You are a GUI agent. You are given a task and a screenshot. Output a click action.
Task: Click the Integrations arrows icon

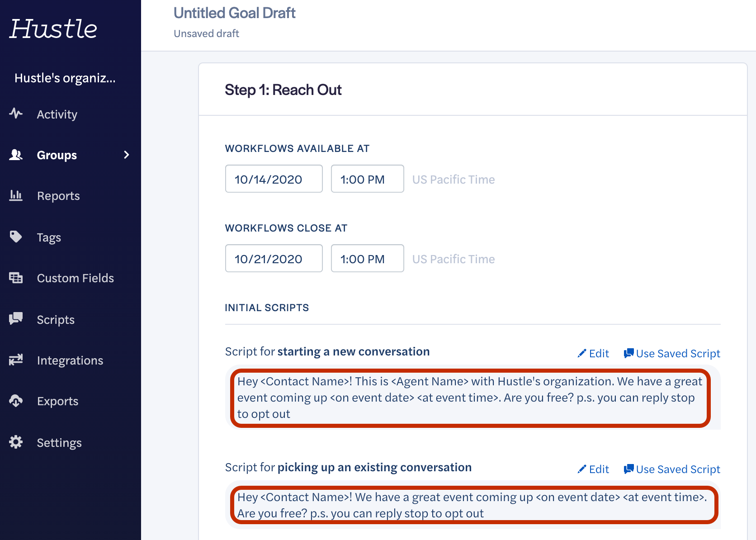click(16, 360)
